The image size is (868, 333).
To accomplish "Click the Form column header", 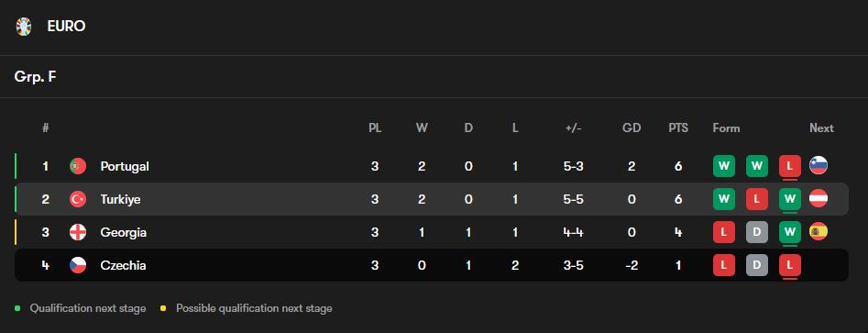I will coord(726,128).
